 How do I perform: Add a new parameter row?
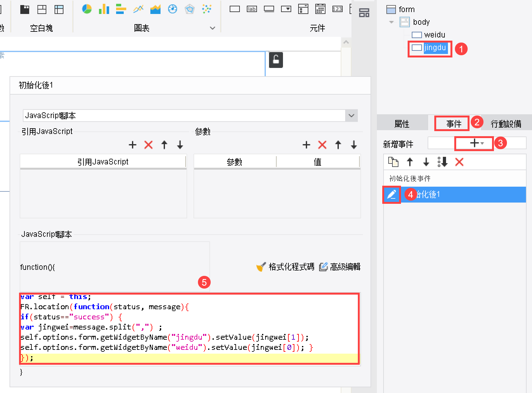pos(306,145)
